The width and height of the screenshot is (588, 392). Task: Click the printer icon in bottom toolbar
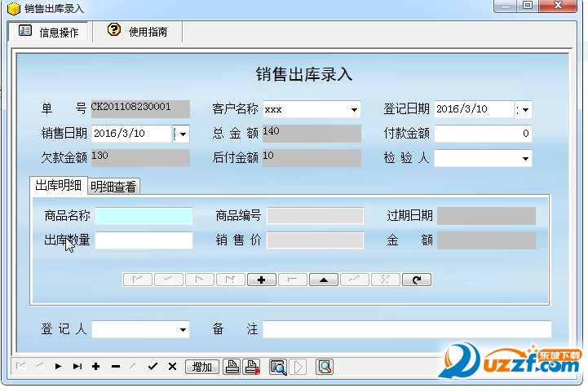(x=232, y=367)
